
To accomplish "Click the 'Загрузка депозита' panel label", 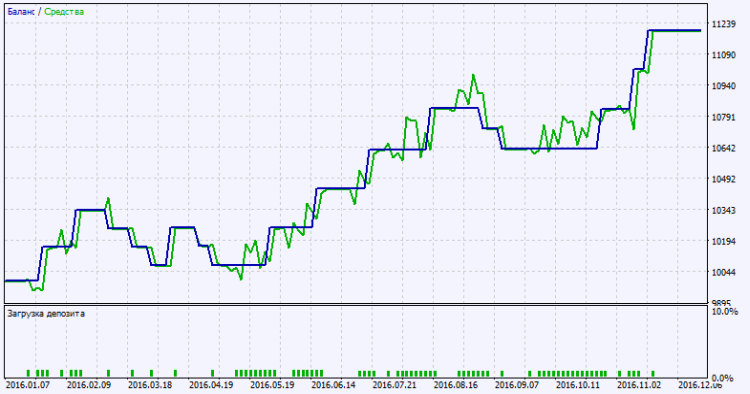I will (x=46, y=314).
